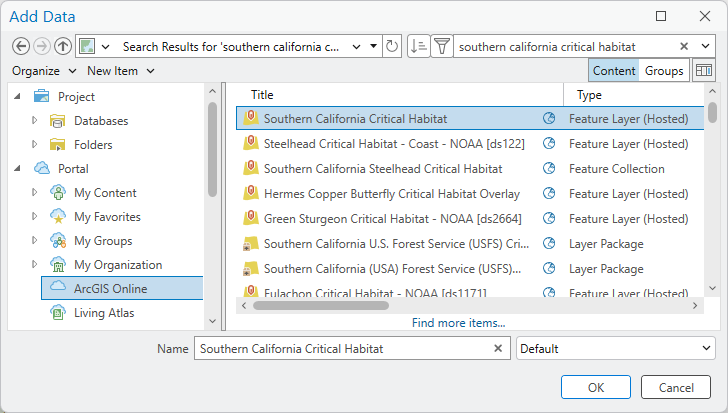
Task: Clear the search box text
Action: pos(684,46)
